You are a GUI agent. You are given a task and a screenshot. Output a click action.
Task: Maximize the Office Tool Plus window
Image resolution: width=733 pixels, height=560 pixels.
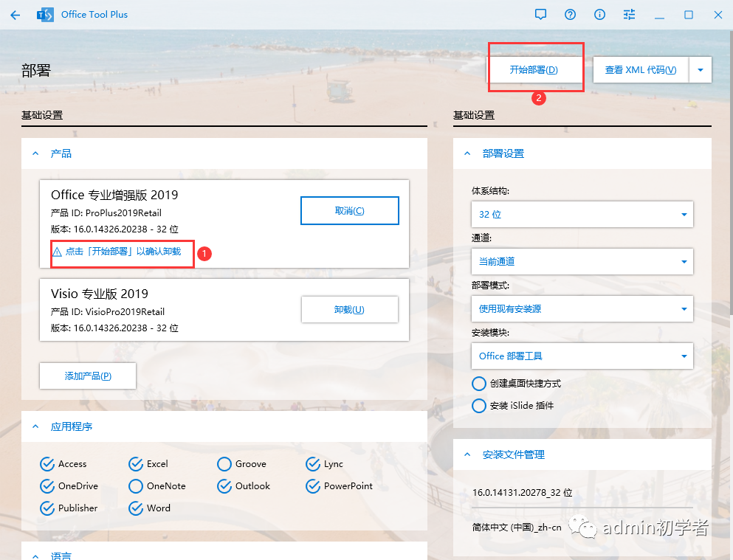pyautogui.click(x=689, y=15)
